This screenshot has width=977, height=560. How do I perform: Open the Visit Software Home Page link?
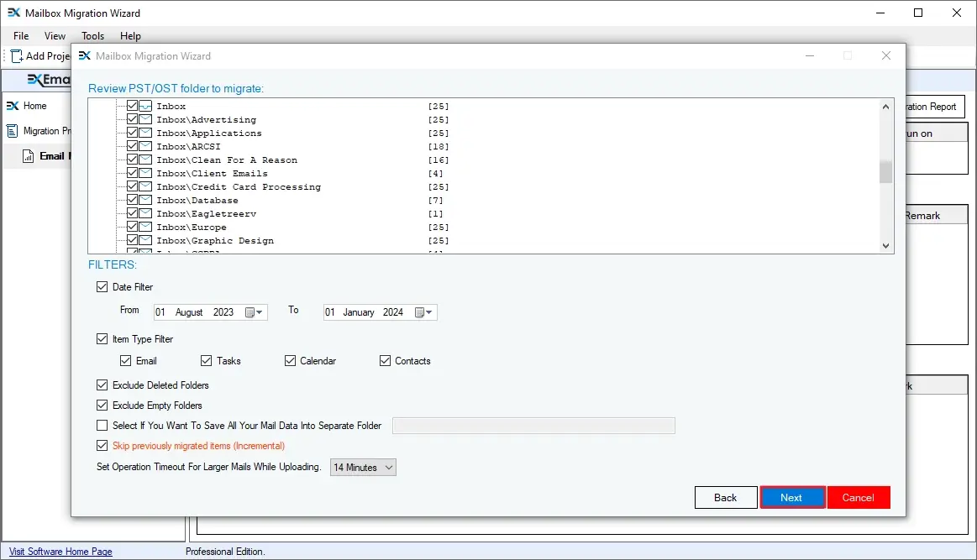[x=60, y=552]
